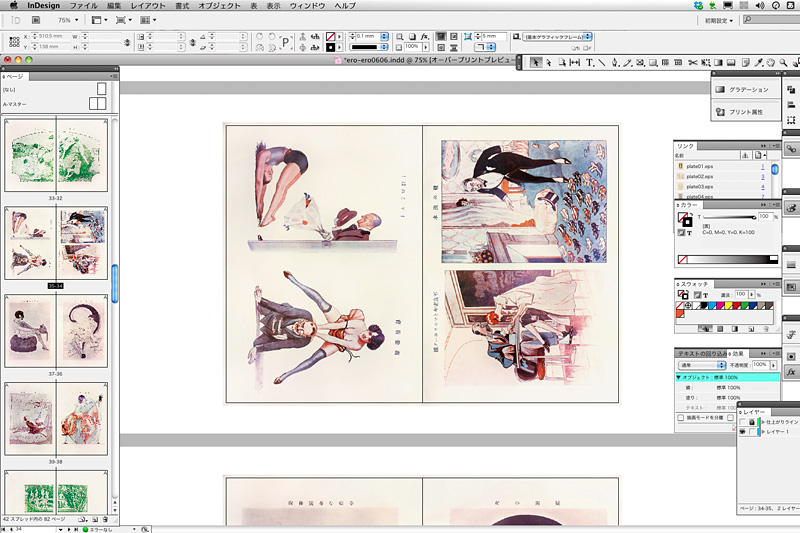Image resolution: width=800 pixels, height=533 pixels.
Task: Select the Selection tool arrow
Action: [x=535, y=62]
